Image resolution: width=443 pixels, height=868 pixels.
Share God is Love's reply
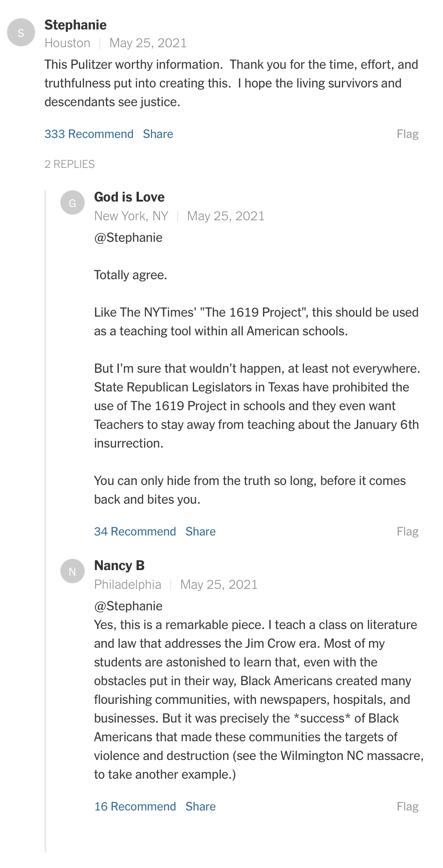click(x=201, y=532)
